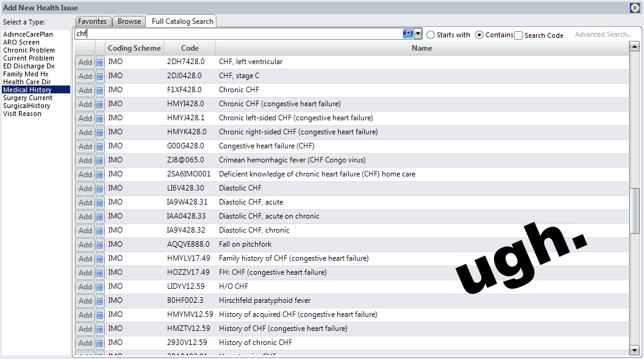
Task: Click the magnifying glass search icon
Action: pyautogui.click(x=409, y=34)
